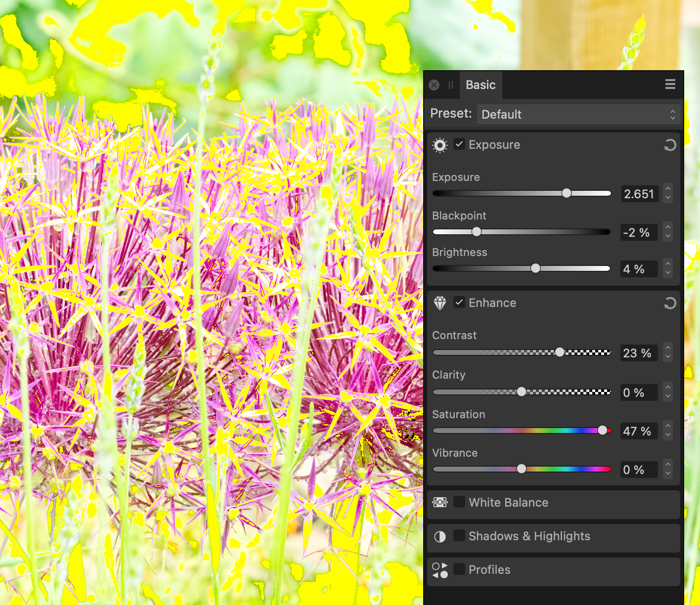The height and width of the screenshot is (605, 700).
Task: Click the Saturation value field 47 %
Action: [639, 431]
